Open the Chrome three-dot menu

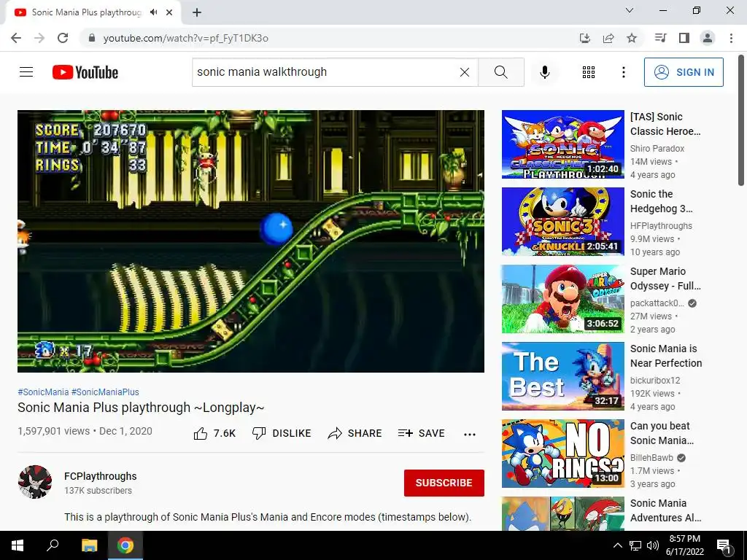pos(731,38)
